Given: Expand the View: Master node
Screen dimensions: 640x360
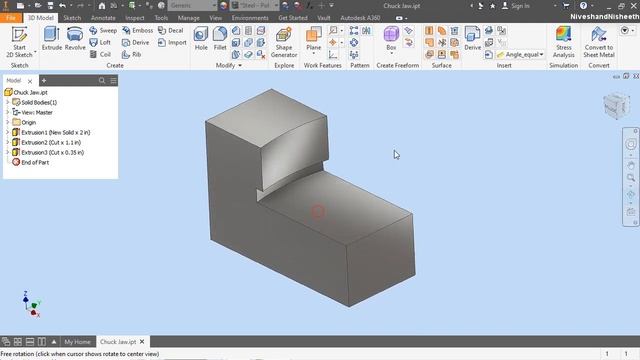Looking at the screenshot, I should [7, 112].
